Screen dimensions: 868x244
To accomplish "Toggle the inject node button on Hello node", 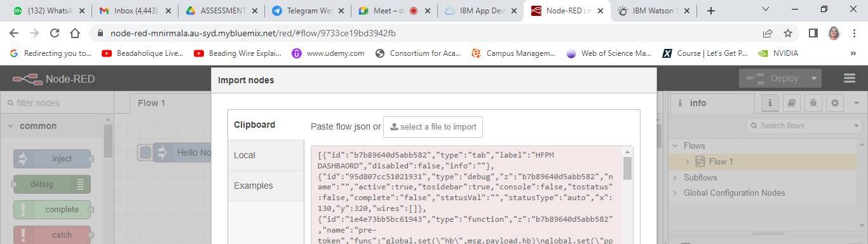I will click(146, 152).
